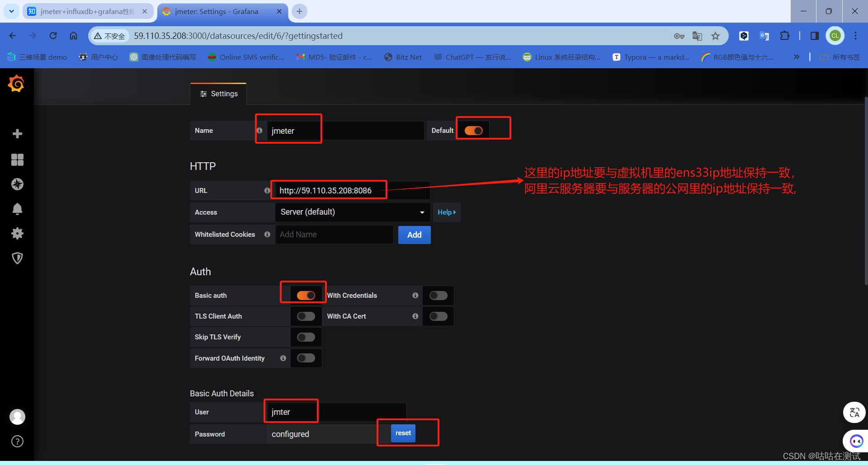The image size is (868, 465).
Task: Go back in browser history
Action: 13,36
